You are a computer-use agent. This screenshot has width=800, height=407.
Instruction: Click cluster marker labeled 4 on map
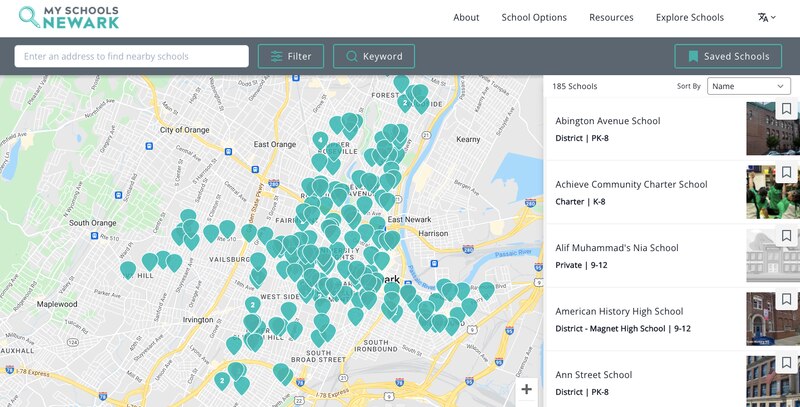(320, 140)
